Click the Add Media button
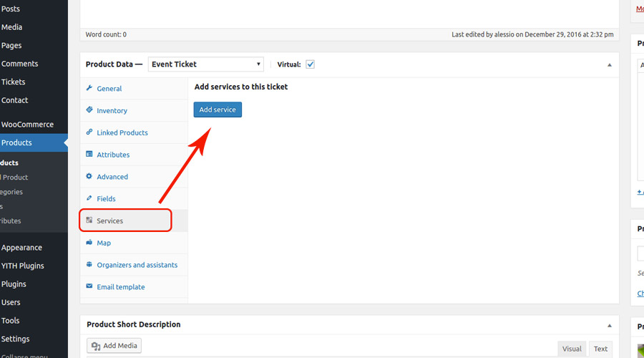 [114, 346]
